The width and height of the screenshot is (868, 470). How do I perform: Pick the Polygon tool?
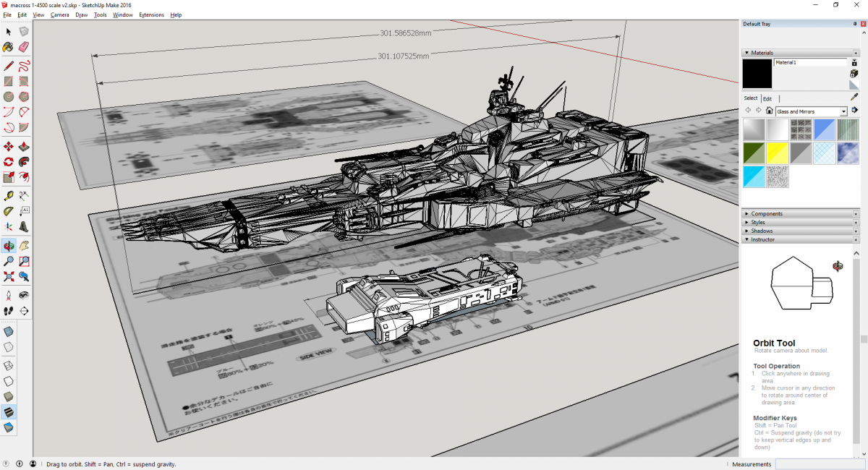24,96
